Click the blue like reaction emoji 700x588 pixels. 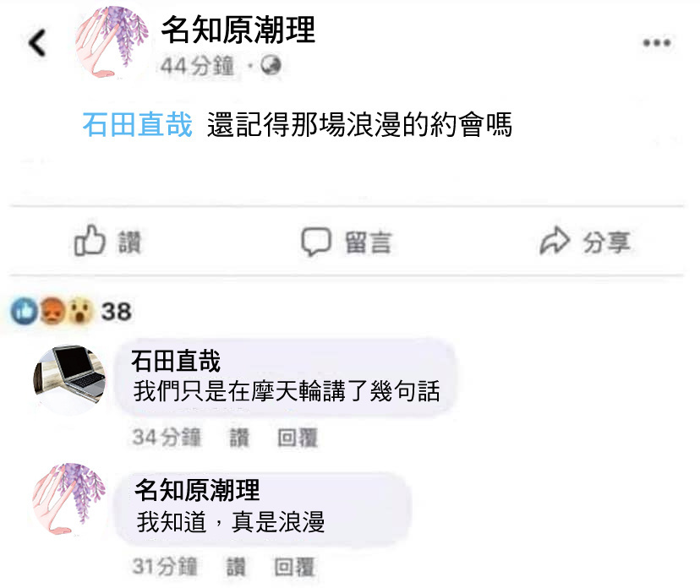point(25,311)
